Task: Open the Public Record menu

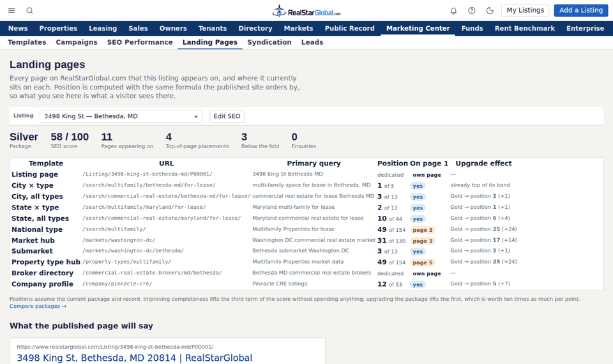Action: pyautogui.click(x=349, y=28)
